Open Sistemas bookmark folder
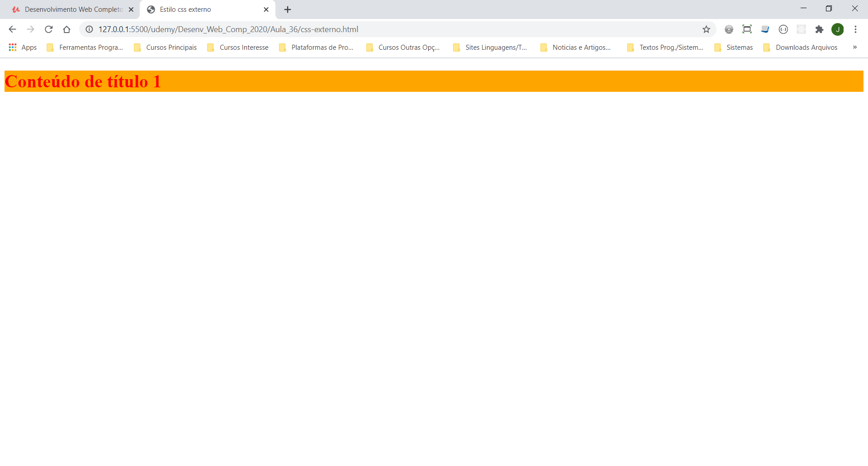Image resolution: width=868 pixels, height=466 pixels. tap(734, 48)
